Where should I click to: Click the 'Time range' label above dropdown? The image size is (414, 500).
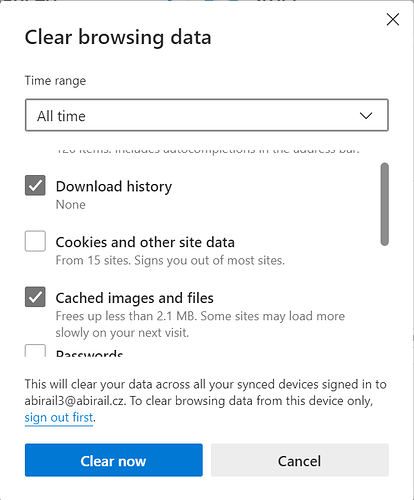tap(55, 81)
